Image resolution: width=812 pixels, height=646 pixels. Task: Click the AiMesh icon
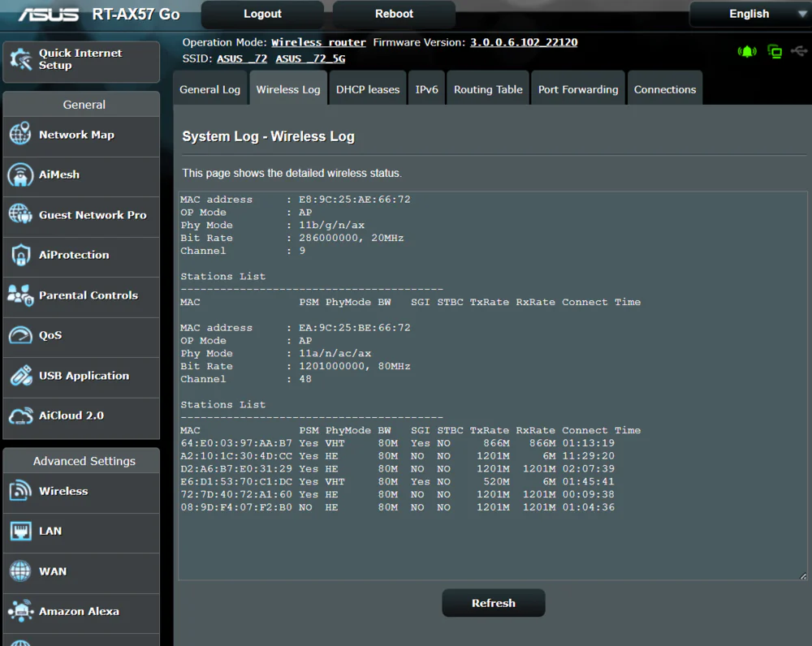21,174
